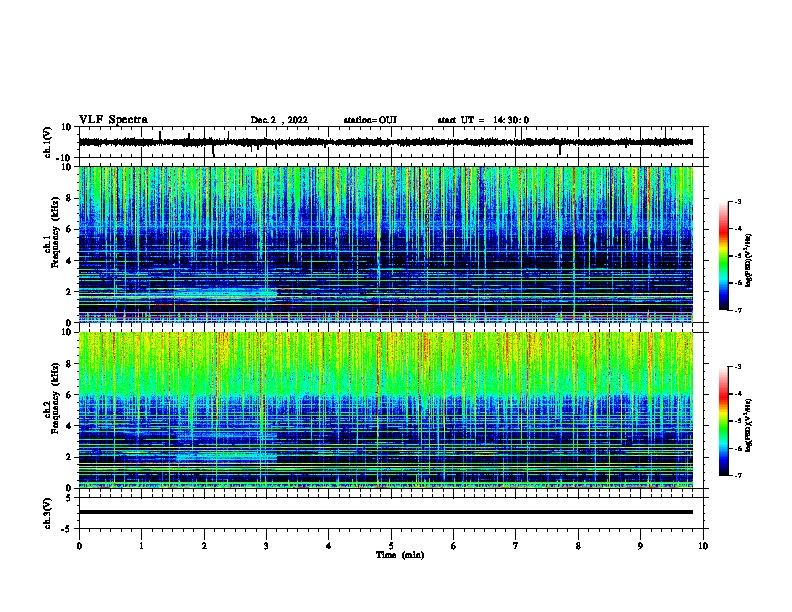
Task: Click the time axis tick label "7"
Action: coord(516,546)
